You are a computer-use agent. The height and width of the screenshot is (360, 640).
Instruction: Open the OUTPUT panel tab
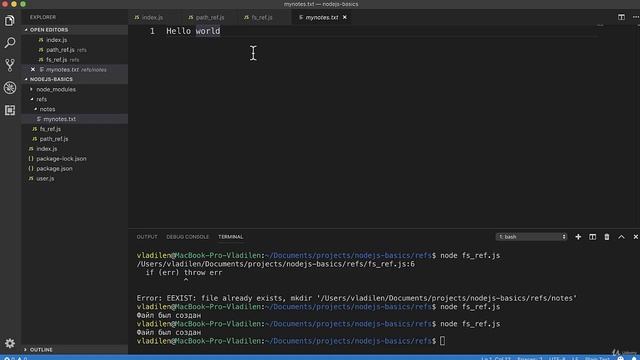point(147,237)
